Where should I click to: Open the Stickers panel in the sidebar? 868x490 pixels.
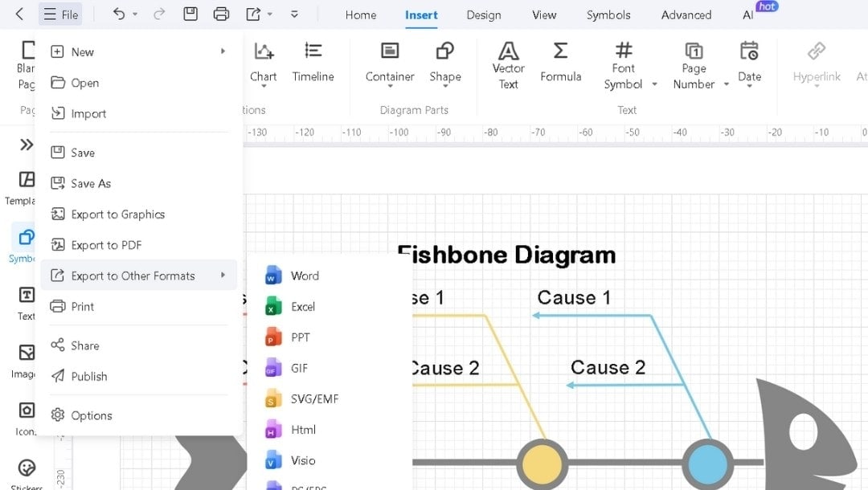[27, 470]
